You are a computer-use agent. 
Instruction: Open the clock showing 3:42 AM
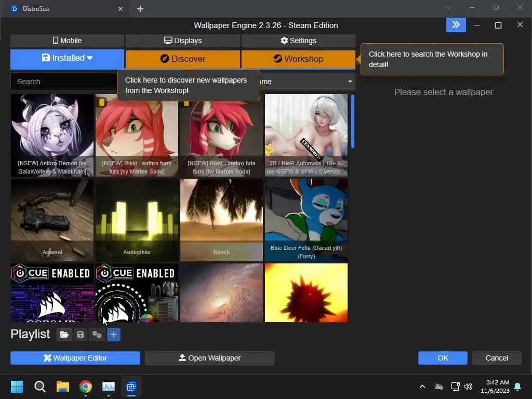495,387
